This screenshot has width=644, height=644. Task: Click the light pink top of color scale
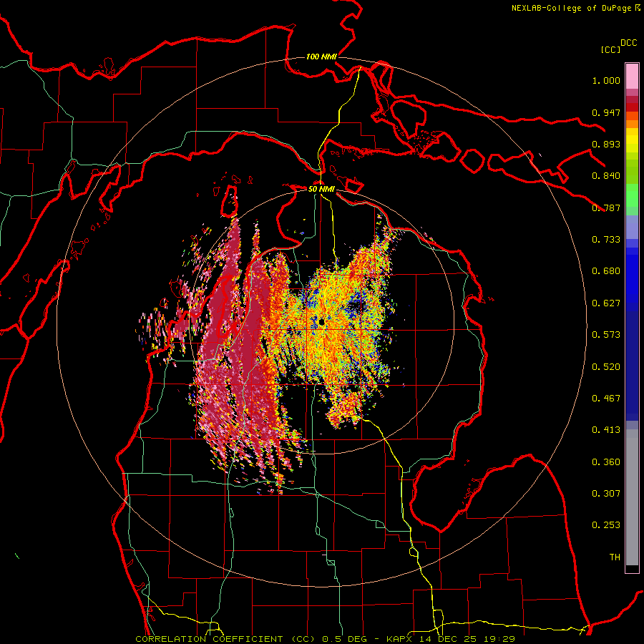[632, 76]
